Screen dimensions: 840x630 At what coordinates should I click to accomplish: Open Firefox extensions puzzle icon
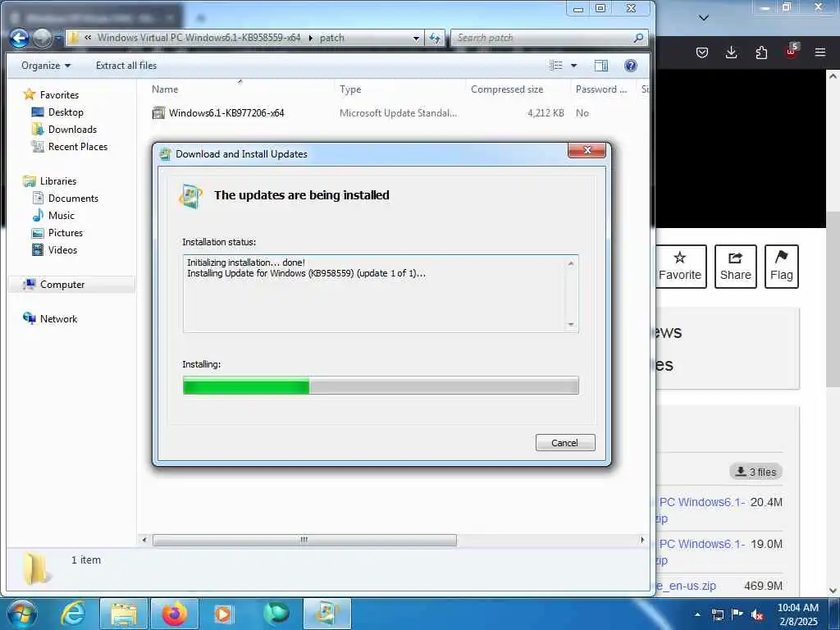point(761,52)
